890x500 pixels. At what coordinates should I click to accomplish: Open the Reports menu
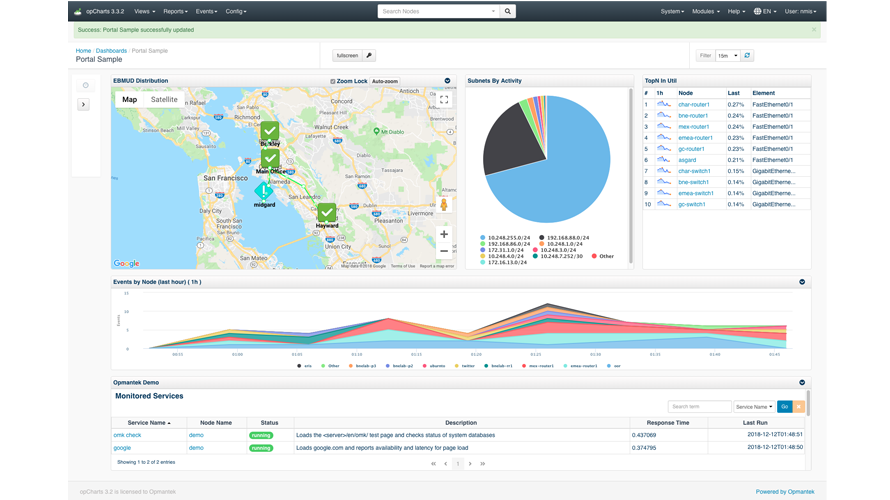pos(176,12)
